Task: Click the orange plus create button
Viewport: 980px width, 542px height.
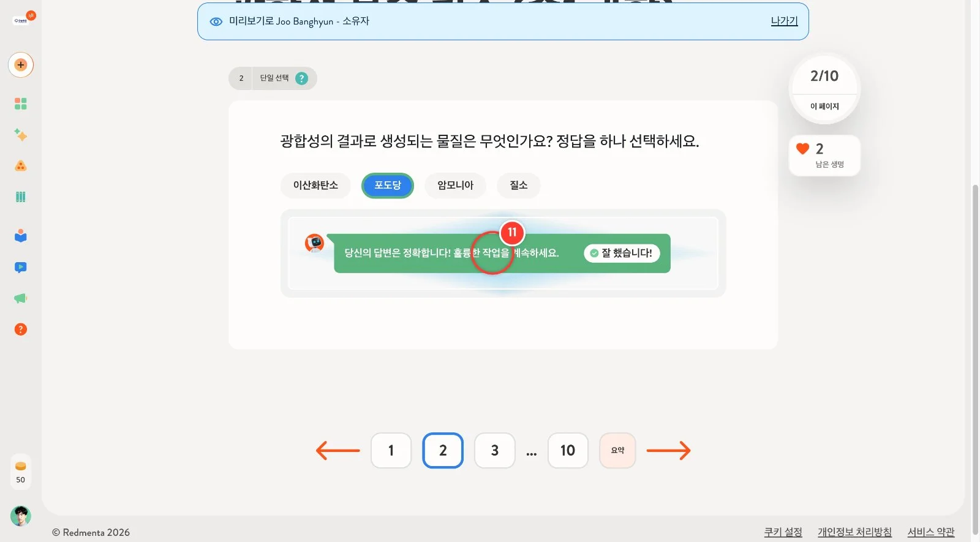Action: coord(21,65)
